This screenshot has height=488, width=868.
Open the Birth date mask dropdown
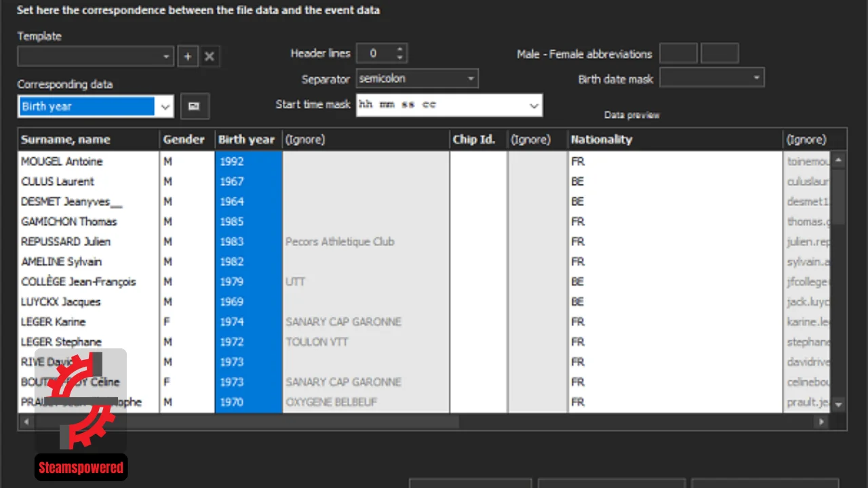tap(712, 79)
